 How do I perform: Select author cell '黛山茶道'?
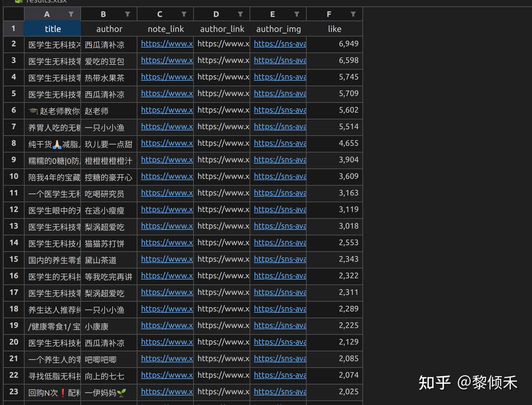coord(109,259)
